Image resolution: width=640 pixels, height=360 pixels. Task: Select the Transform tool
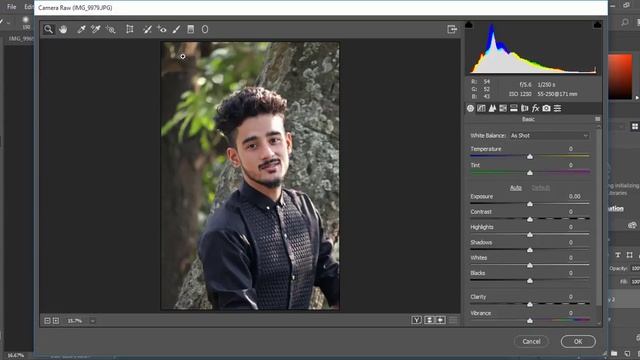pyautogui.click(x=130, y=29)
